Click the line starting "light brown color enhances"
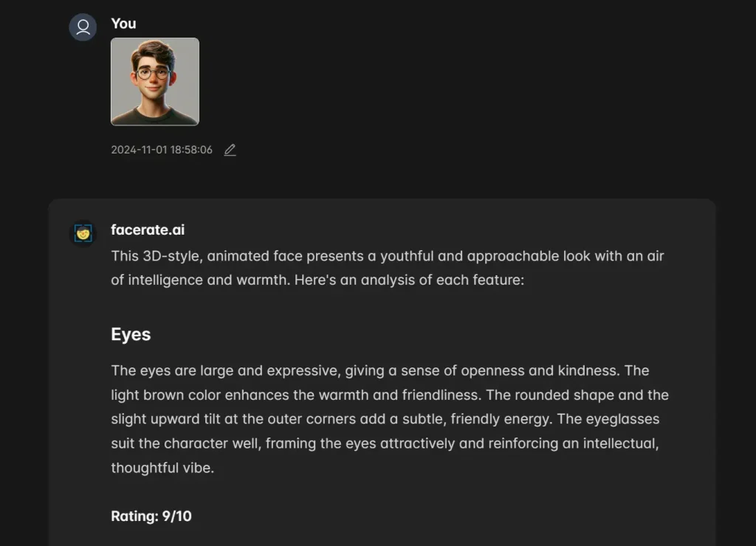 (x=390, y=395)
